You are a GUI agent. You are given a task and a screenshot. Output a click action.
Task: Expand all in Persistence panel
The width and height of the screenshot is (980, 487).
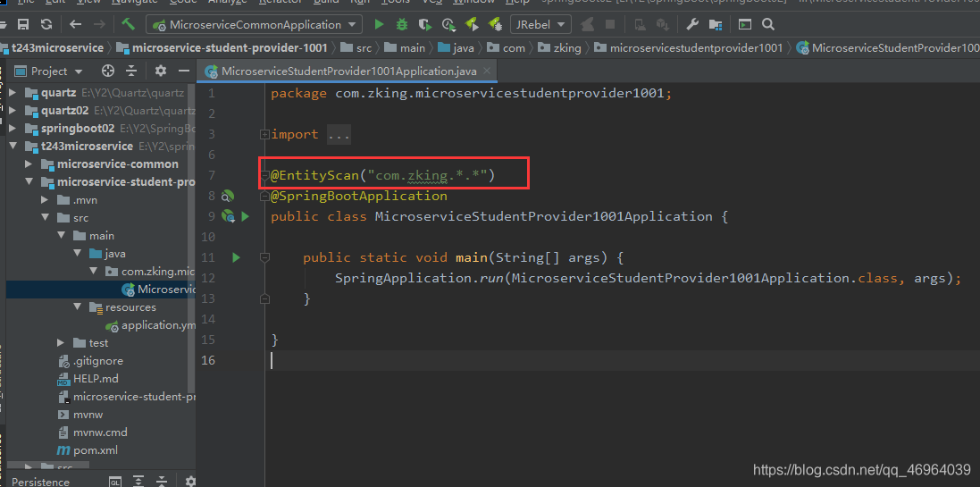[x=138, y=482]
